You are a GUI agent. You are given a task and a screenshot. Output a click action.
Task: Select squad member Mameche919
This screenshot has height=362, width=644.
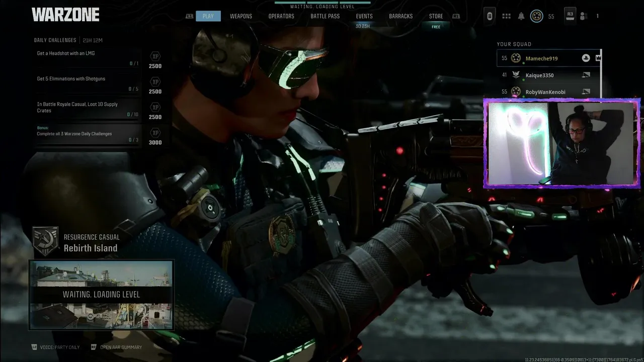coord(549,58)
